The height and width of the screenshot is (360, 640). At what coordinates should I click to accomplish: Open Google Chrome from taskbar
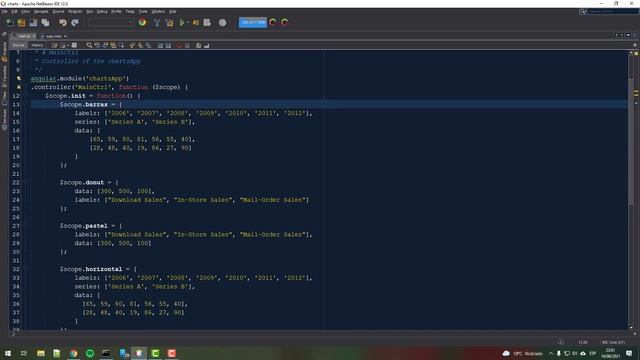click(x=73, y=353)
